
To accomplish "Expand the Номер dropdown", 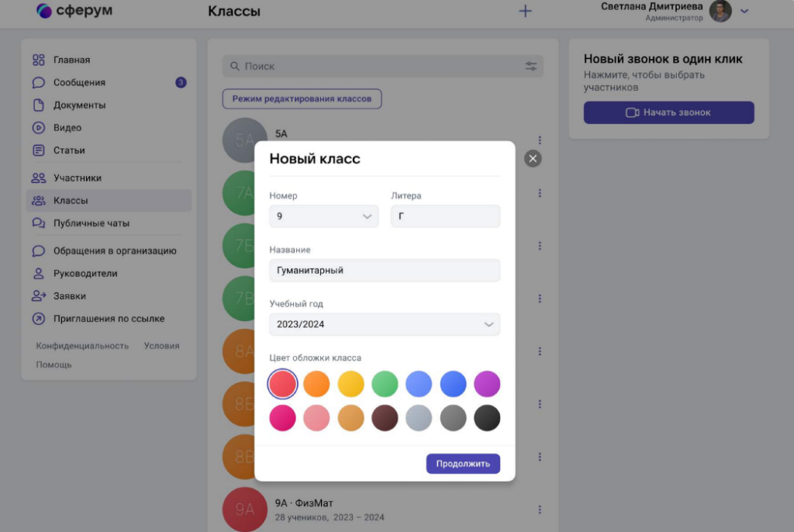I will click(323, 216).
